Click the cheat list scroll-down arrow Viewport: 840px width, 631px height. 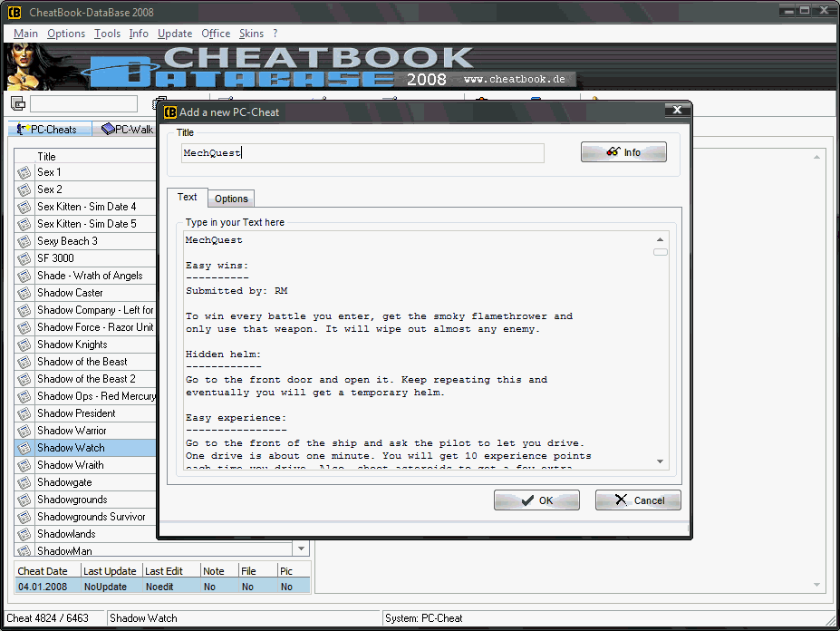click(301, 548)
